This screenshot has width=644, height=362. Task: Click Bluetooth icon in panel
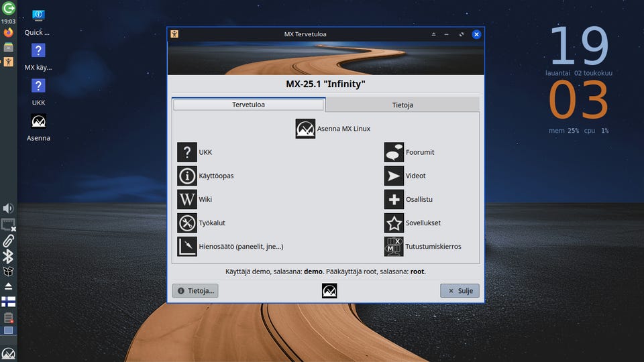(x=8, y=257)
